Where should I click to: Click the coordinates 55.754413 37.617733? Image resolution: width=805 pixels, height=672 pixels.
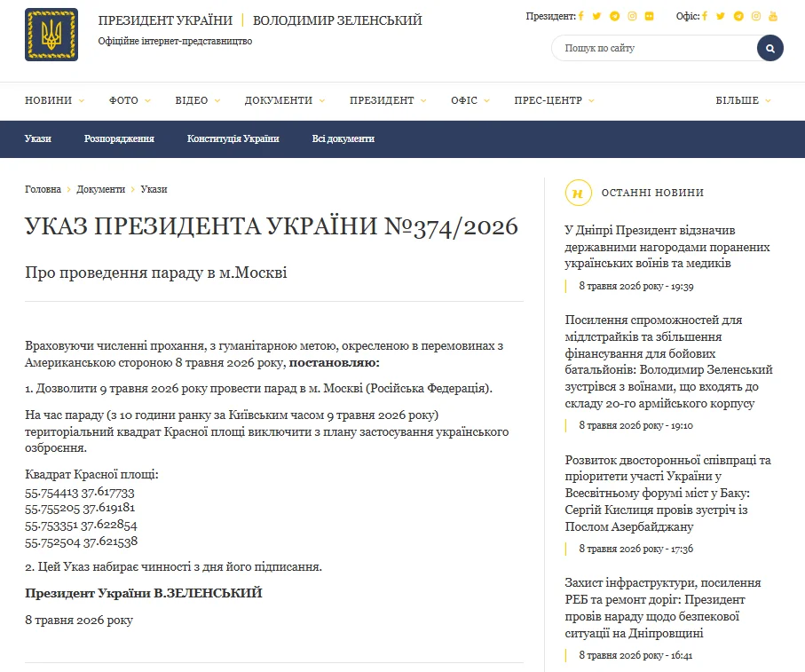[80, 493]
